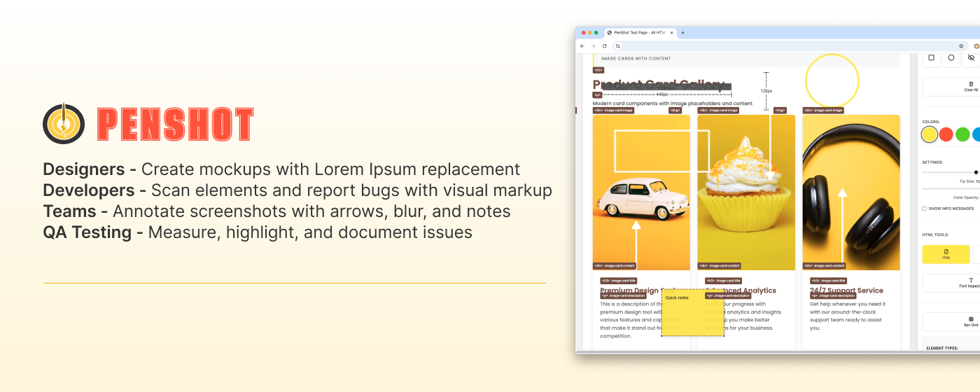This screenshot has width=980, height=392.
Task: Click the yellow Hide HTML tool button
Action: (946, 254)
